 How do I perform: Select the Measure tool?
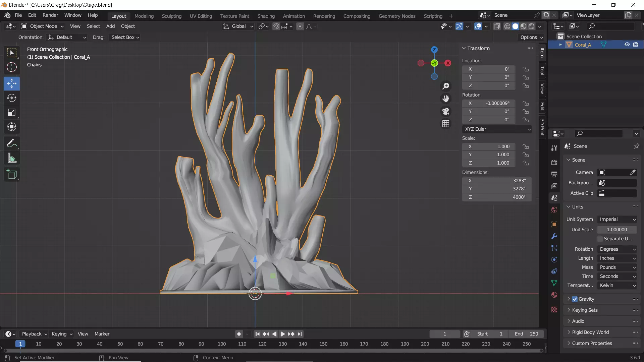click(12, 158)
